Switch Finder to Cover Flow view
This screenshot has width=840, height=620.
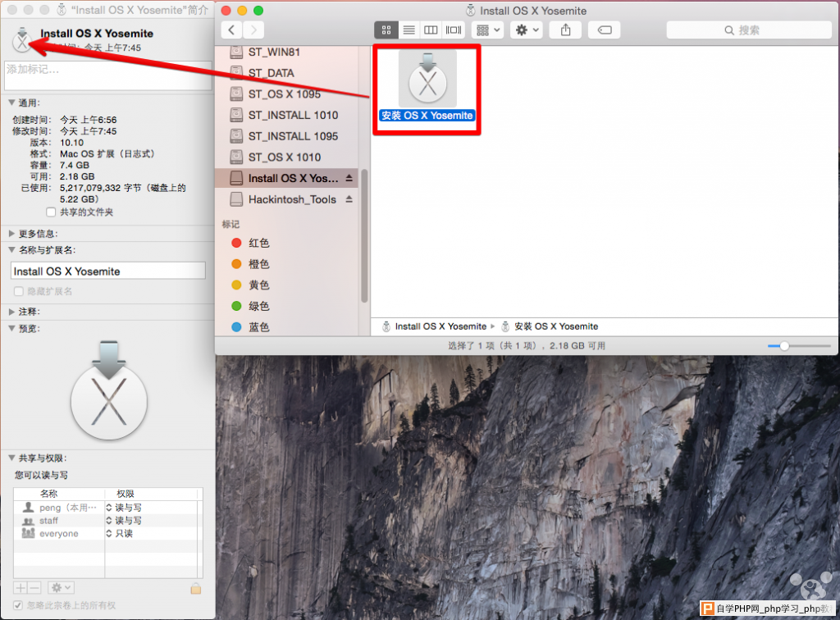pyautogui.click(x=453, y=30)
